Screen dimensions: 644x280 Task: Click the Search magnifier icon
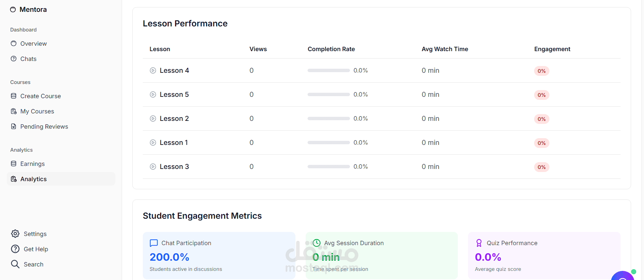pyautogui.click(x=15, y=264)
